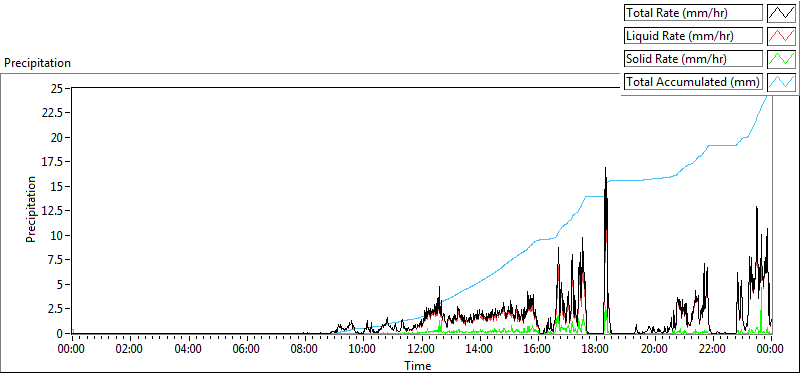Viewport: 800px width, 373px height.
Task: Click the 20 y-axis tick value
Action: coord(57,137)
